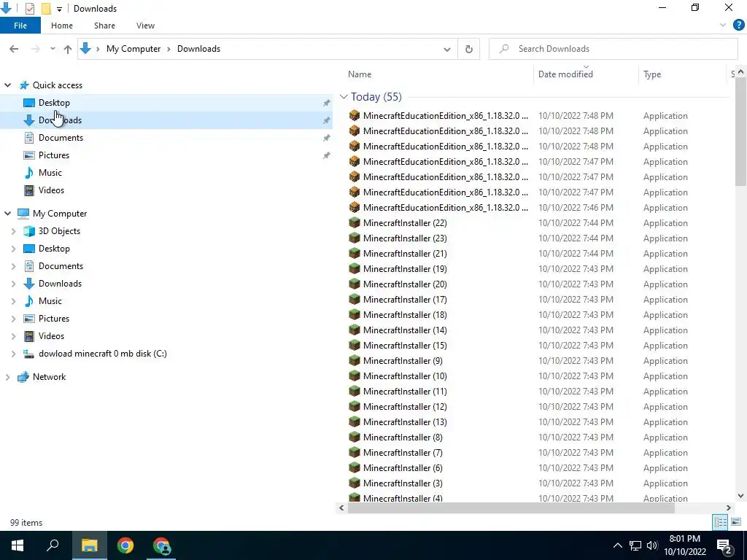Click the Google Chrome taskbar icon
Image resolution: width=747 pixels, height=560 pixels.
(125, 545)
